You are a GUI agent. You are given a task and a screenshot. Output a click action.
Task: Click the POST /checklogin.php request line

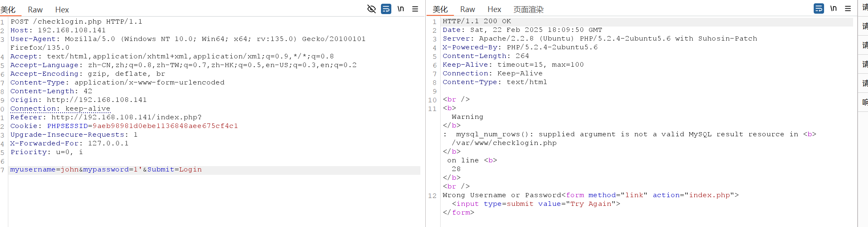point(76,22)
